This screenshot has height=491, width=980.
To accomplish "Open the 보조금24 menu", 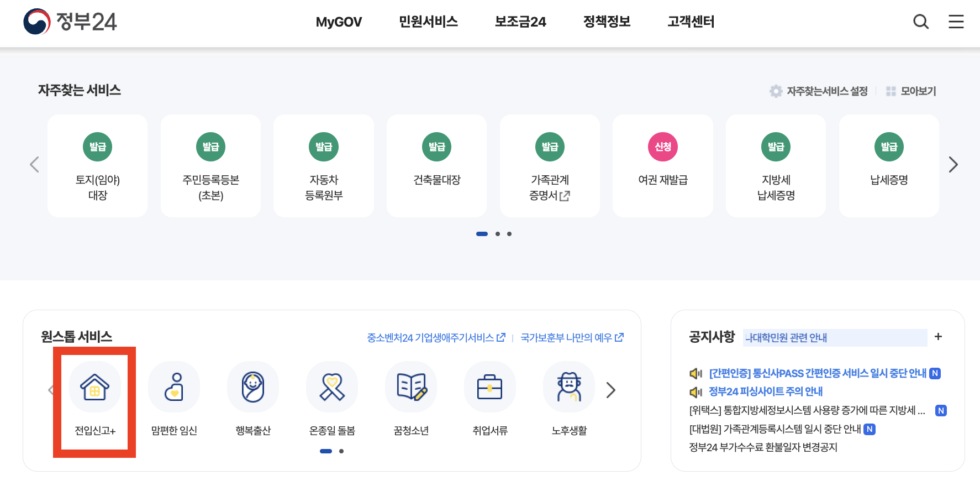I will click(x=520, y=22).
